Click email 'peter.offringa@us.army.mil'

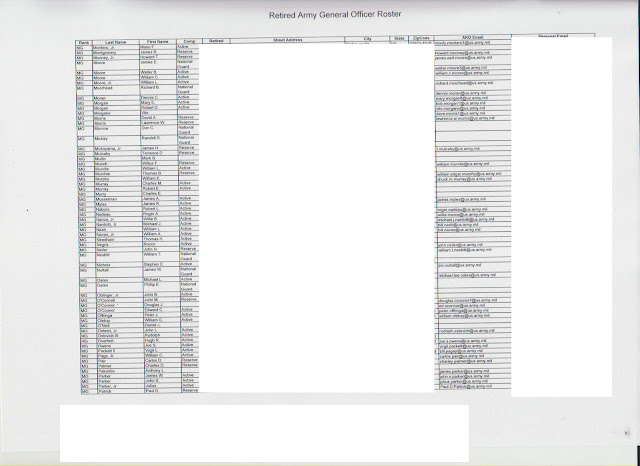pyautogui.click(x=464, y=311)
